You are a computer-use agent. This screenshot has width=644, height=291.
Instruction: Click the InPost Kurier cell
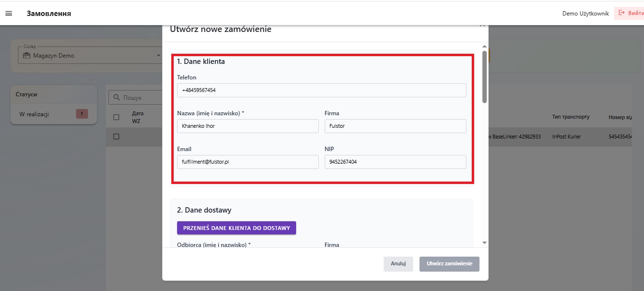coord(567,137)
